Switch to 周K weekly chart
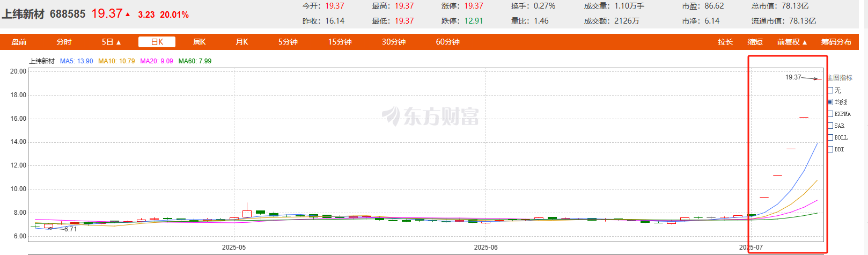Image resolution: width=868 pixels, height=255 pixels. pyautogui.click(x=200, y=42)
